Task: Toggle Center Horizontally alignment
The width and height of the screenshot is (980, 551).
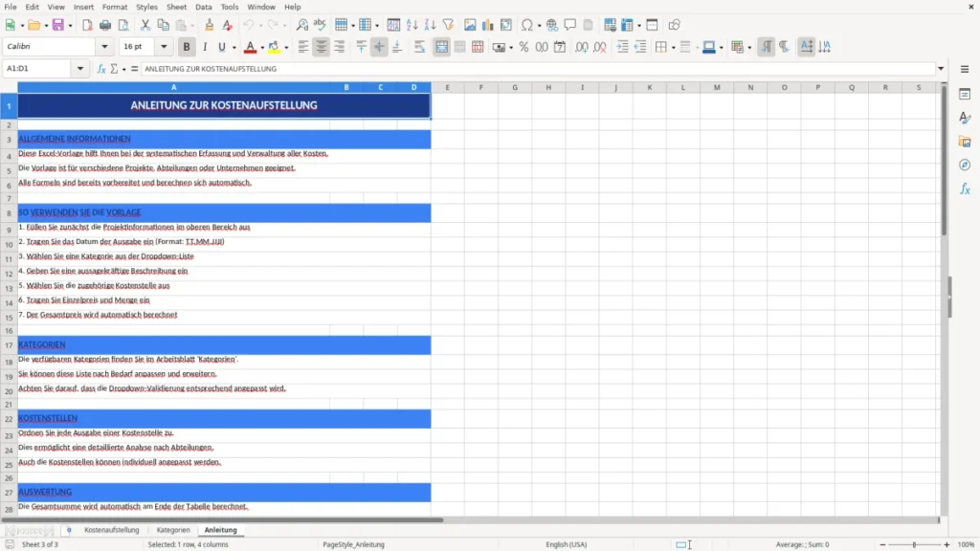Action: tap(322, 47)
